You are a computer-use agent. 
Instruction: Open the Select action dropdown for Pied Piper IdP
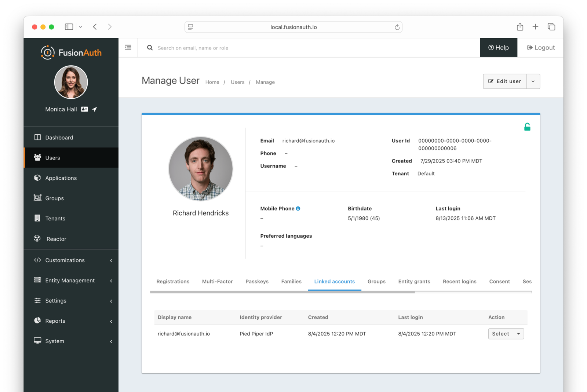[x=506, y=334]
